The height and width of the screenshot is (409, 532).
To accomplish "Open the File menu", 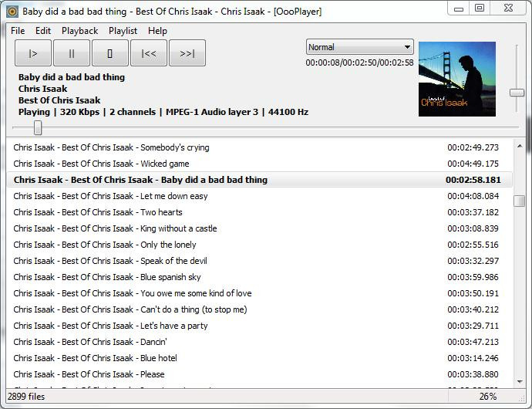I will (18, 31).
